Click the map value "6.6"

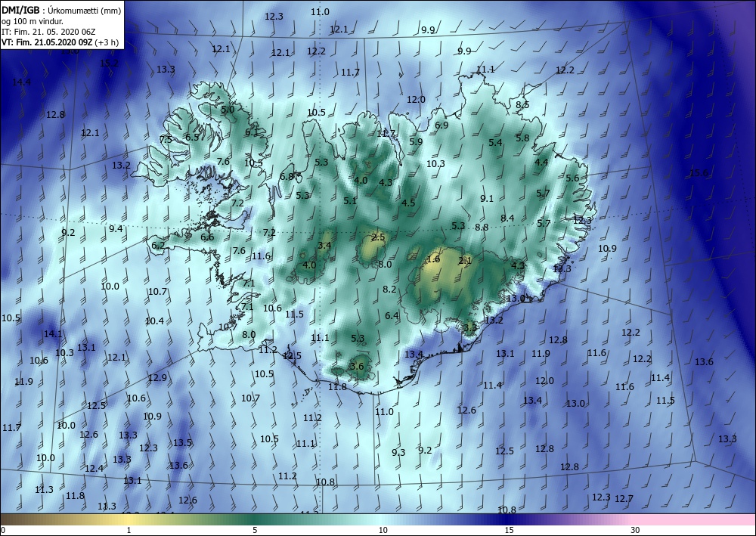tap(207, 237)
